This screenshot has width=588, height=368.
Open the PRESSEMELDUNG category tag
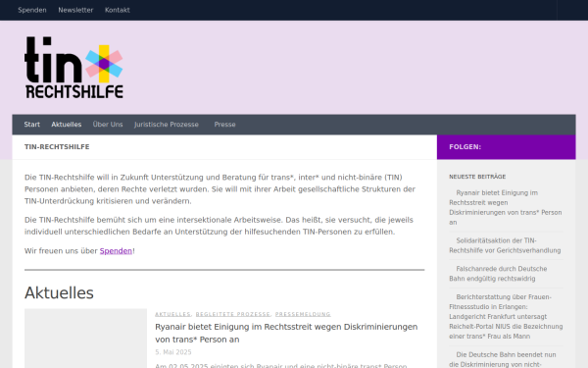pos(303,314)
